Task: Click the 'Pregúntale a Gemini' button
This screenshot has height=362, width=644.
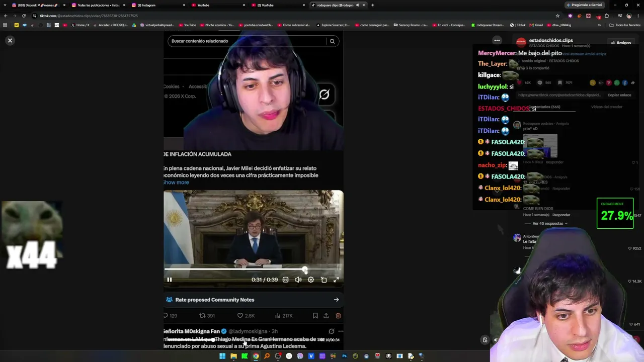Action: coord(584,5)
